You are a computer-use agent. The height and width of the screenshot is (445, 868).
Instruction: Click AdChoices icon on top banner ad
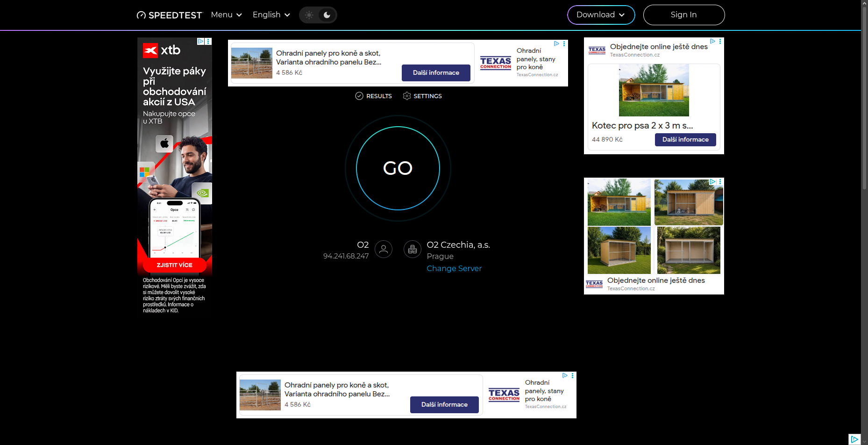point(556,43)
